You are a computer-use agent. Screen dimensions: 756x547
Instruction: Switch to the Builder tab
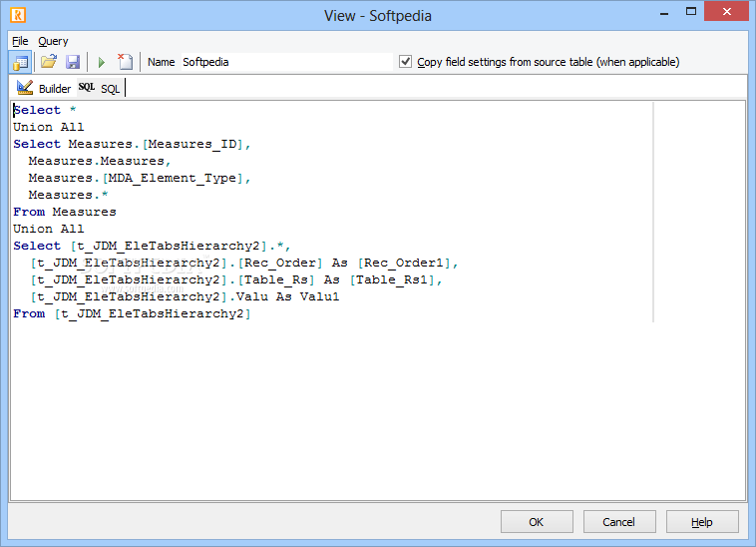coord(55,89)
